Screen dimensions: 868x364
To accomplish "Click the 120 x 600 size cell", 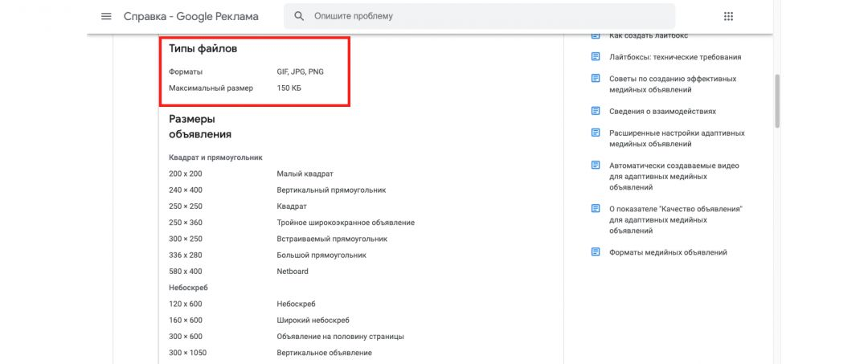I will 186,304.
